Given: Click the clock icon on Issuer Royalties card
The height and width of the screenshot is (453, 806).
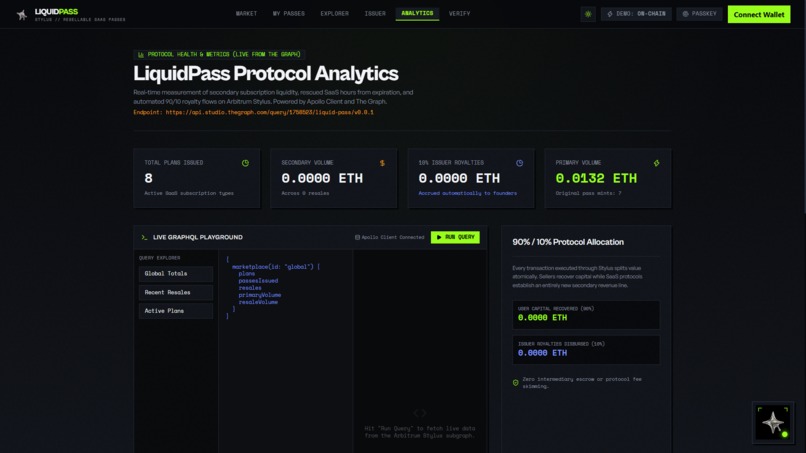Looking at the screenshot, I should coord(520,163).
